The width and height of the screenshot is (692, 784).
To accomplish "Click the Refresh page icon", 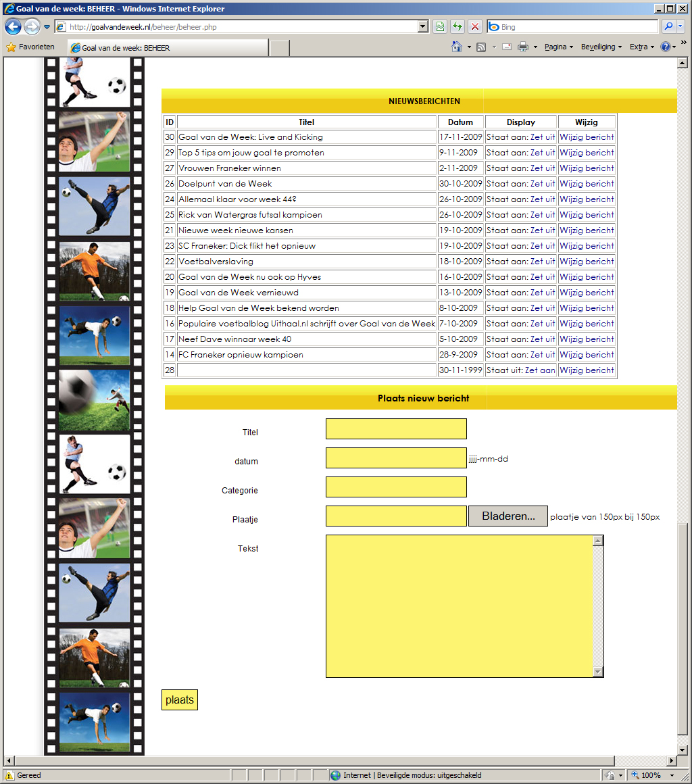I will point(458,27).
